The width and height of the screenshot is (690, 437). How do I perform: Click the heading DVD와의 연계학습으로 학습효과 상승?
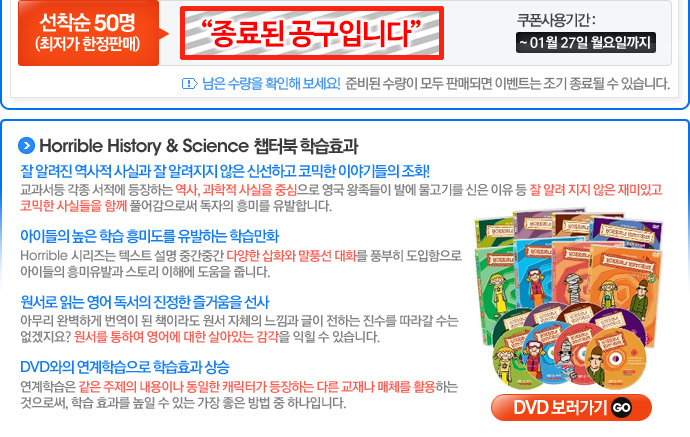(125, 367)
